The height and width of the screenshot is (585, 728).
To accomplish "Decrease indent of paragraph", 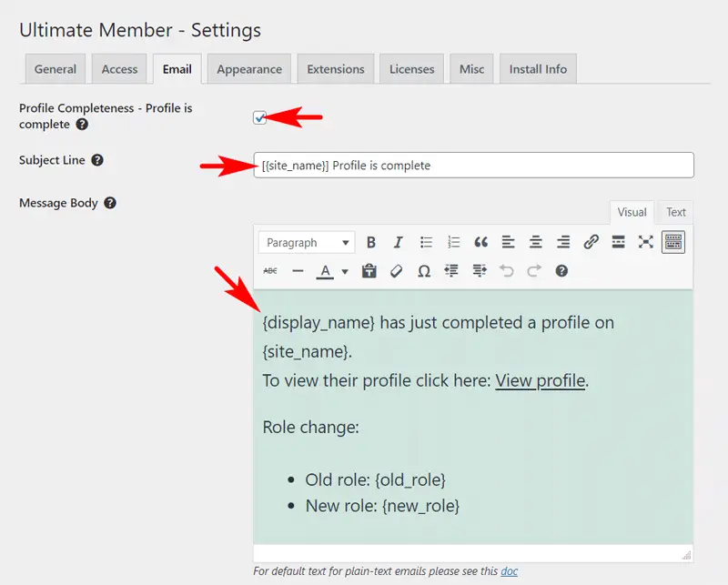I will pyautogui.click(x=451, y=271).
